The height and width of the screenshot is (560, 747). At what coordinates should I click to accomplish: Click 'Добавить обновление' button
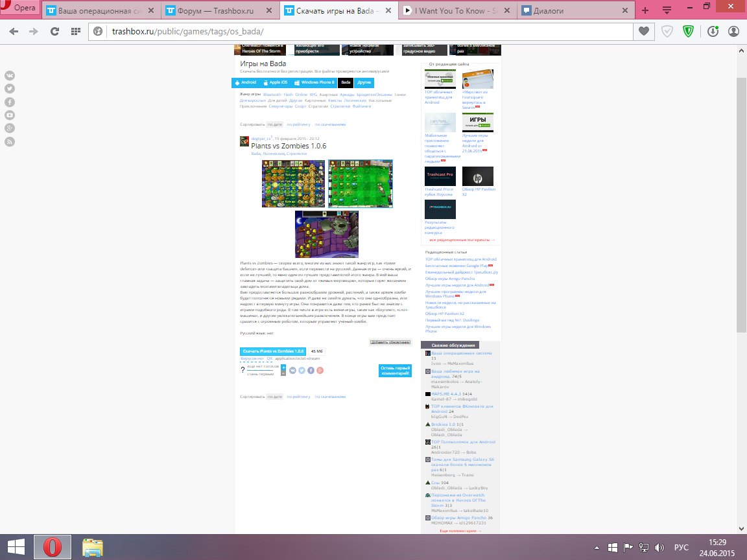[390, 342]
